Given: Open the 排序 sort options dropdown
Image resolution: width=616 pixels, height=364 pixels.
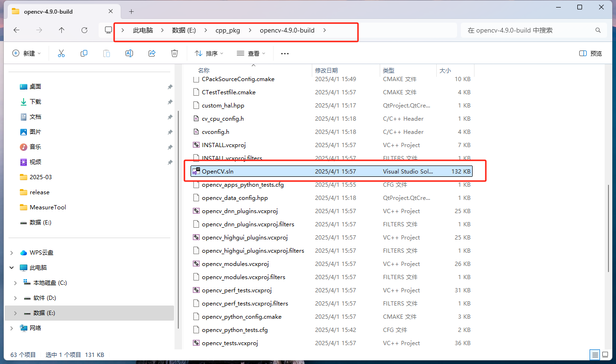Looking at the screenshot, I should tap(208, 53).
